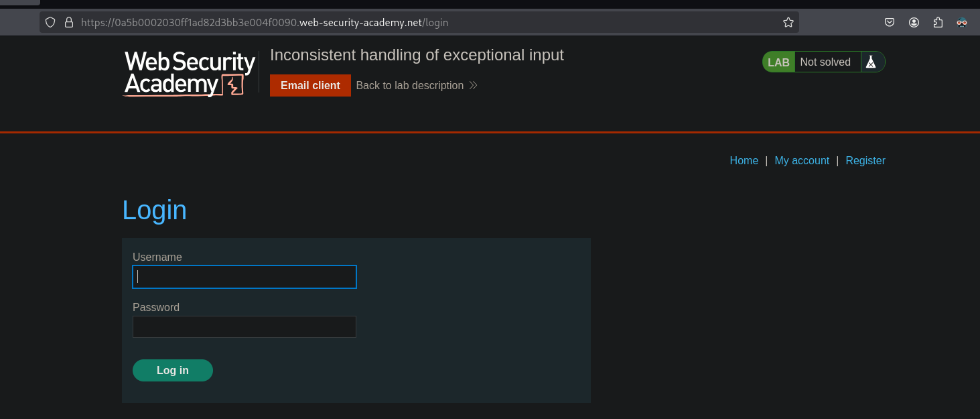Navigate to the Home link
Image resolution: width=980 pixels, height=419 pixels.
coord(744,161)
